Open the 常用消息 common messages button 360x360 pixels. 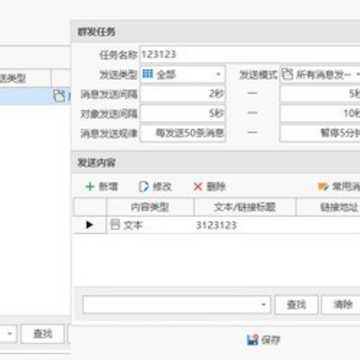tap(339, 187)
